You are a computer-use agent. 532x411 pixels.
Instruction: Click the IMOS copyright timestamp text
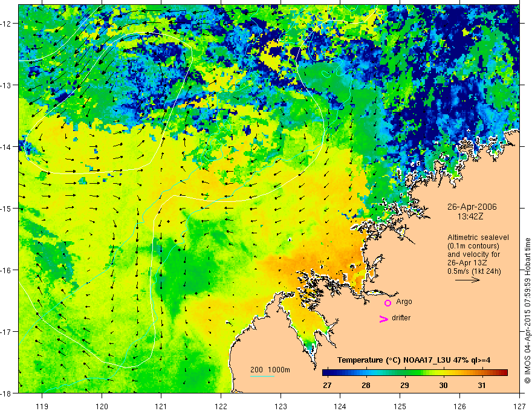tap(527, 311)
